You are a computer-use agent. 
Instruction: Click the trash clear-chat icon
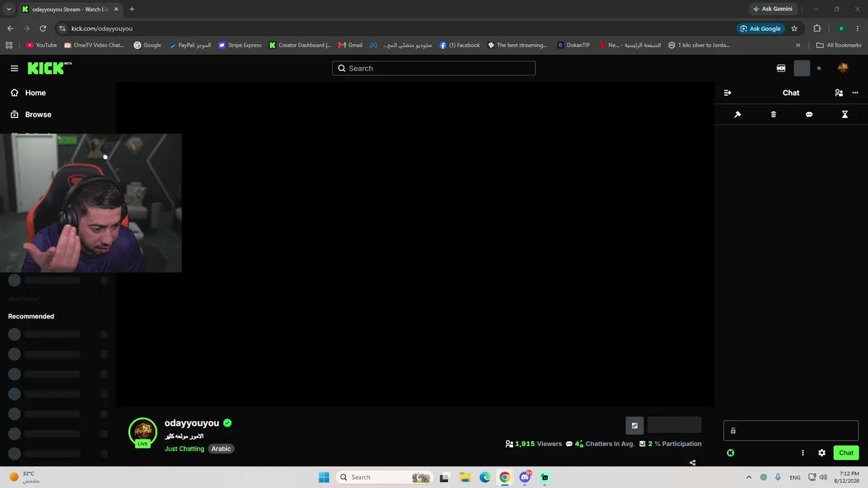coord(774,115)
